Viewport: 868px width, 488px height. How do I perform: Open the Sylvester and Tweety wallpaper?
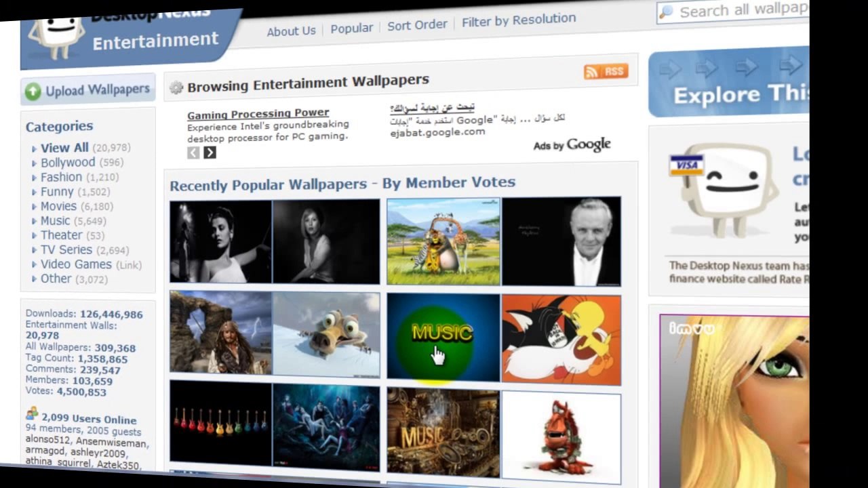[x=561, y=340]
